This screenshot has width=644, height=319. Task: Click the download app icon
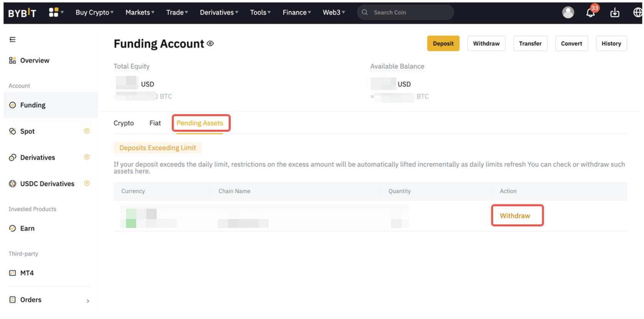615,13
